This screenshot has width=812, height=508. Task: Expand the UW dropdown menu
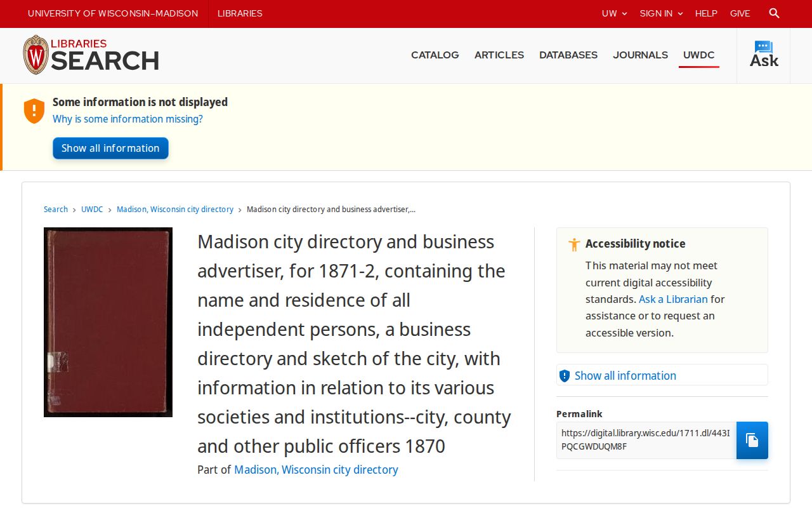[614, 13]
